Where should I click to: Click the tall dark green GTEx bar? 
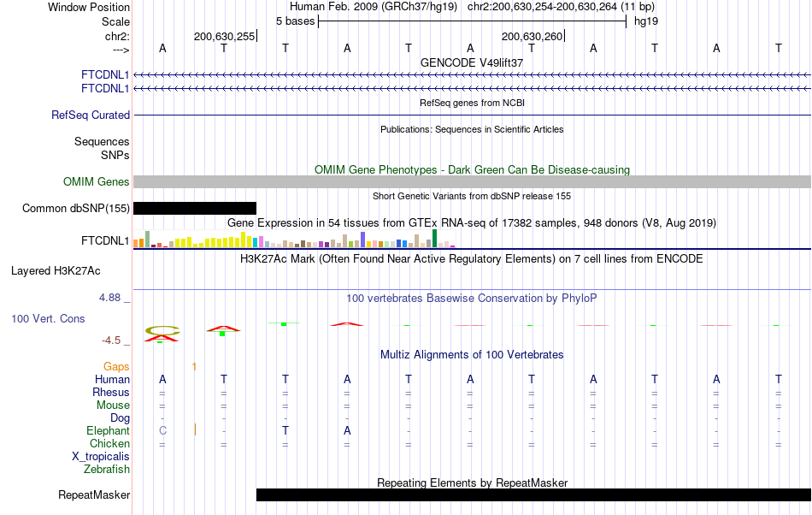(434, 239)
